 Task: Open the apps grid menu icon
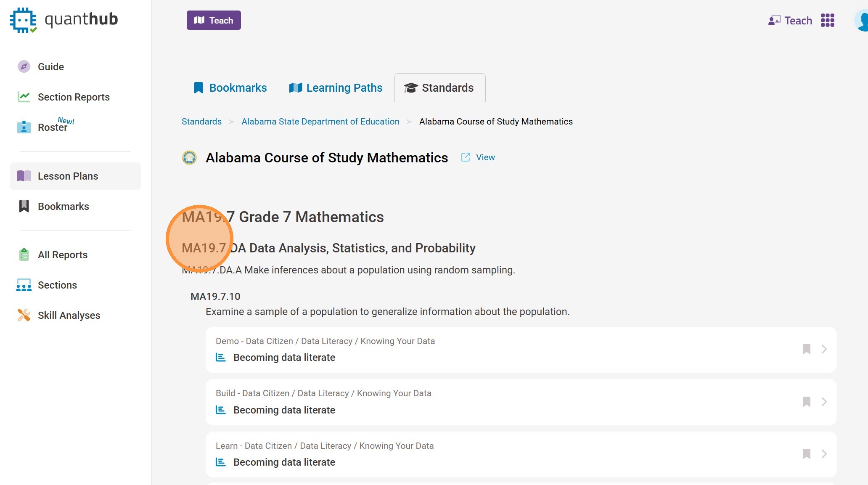[827, 20]
